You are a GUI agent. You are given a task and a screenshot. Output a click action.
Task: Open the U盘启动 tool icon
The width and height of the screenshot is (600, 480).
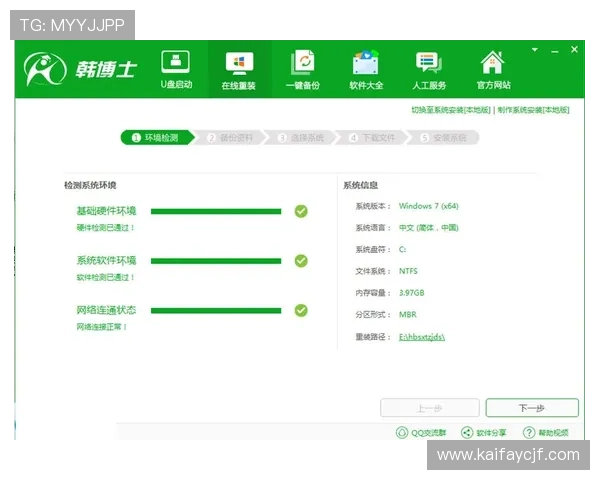coord(176,62)
